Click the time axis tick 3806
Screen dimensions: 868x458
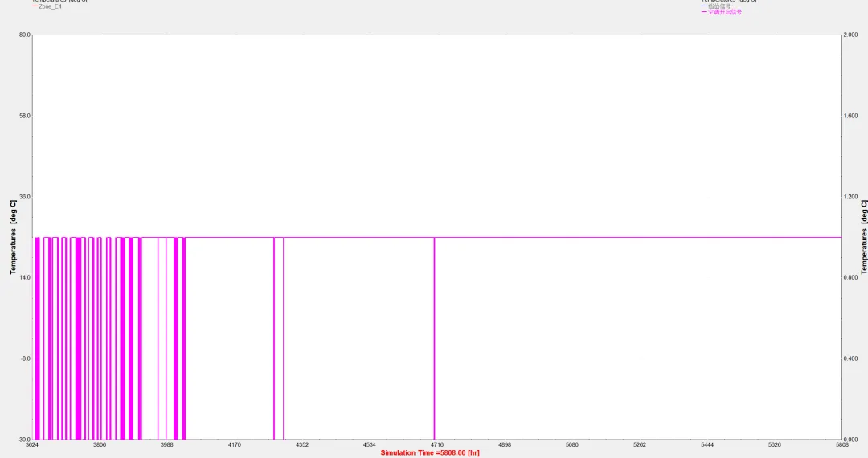[100, 444]
